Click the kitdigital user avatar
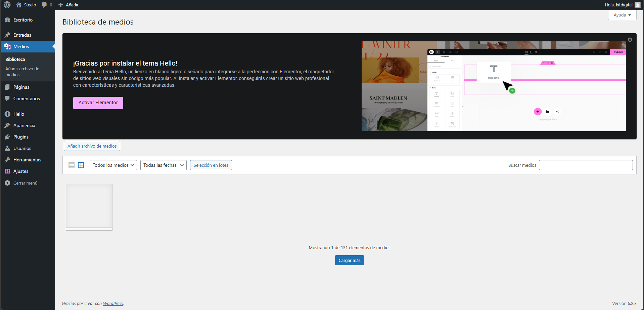 coord(637,5)
